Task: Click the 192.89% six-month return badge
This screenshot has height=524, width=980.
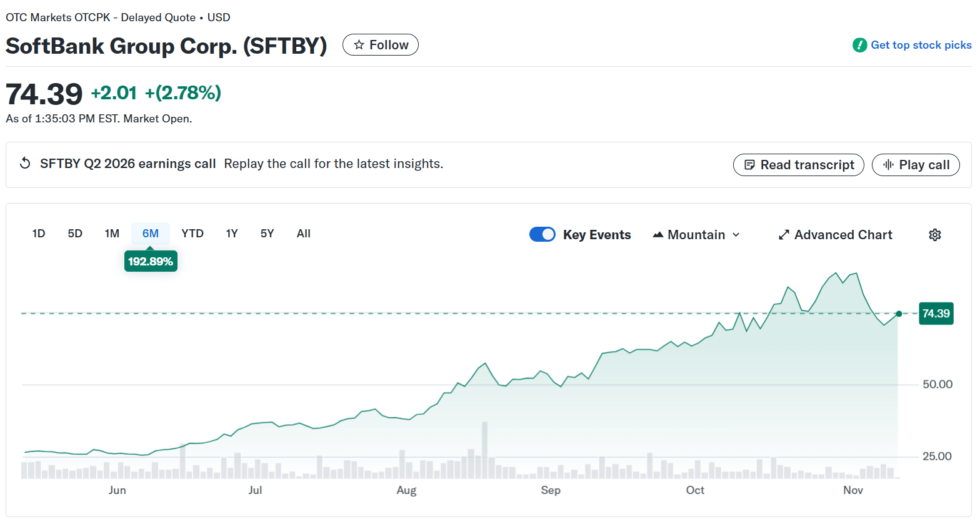Action: (x=151, y=261)
